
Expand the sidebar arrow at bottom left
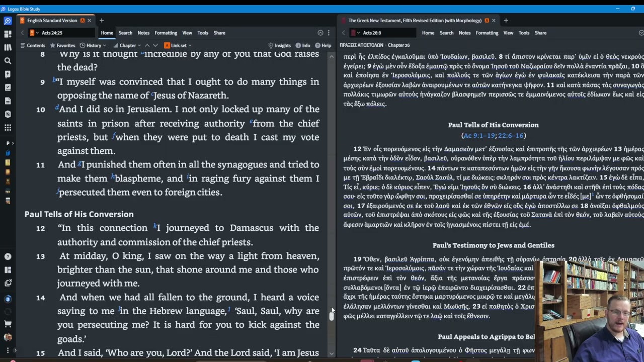pyautogui.click(x=15, y=350)
